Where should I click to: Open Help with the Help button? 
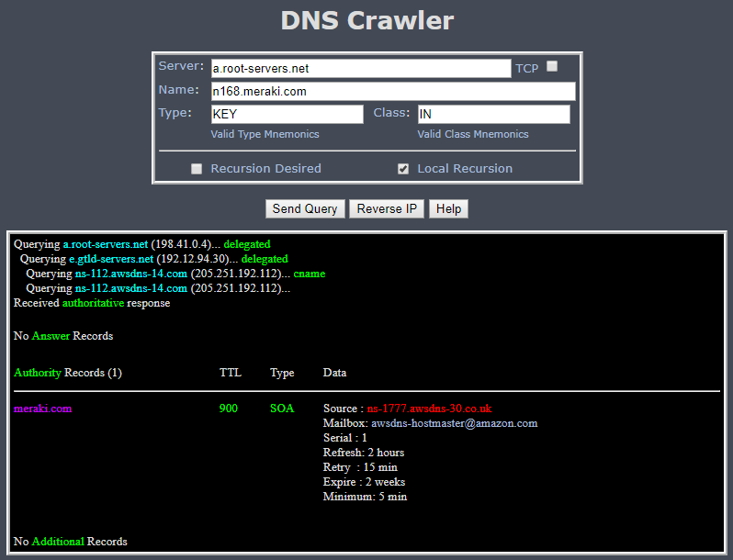[448, 208]
